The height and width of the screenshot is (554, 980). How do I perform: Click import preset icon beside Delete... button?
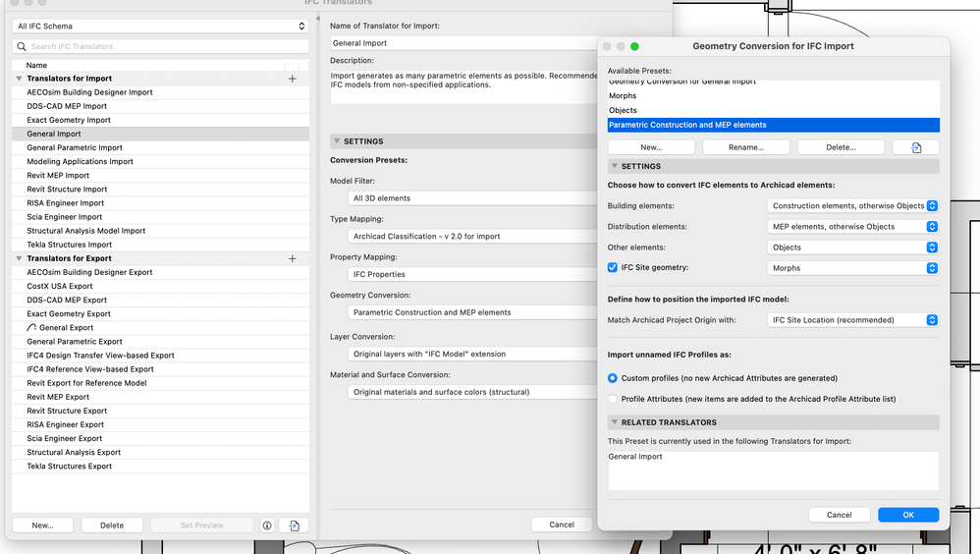tap(915, 147)
